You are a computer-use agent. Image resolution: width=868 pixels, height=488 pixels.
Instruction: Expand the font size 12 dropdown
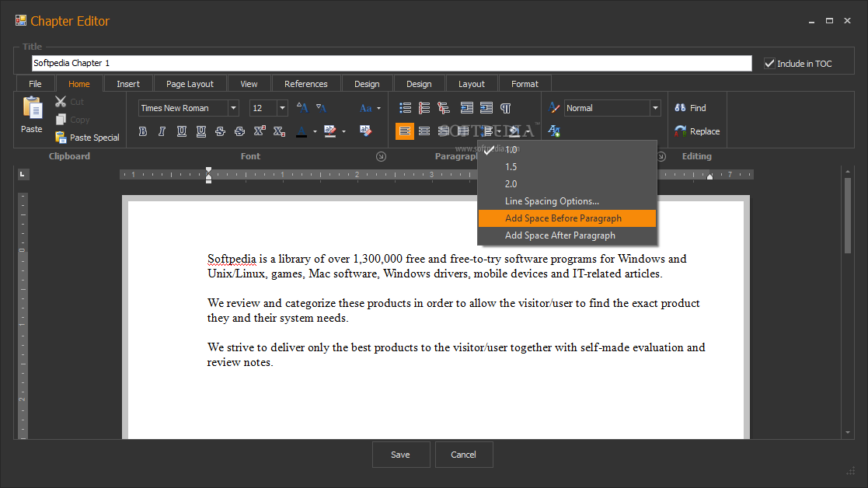[x=282, y=108]
